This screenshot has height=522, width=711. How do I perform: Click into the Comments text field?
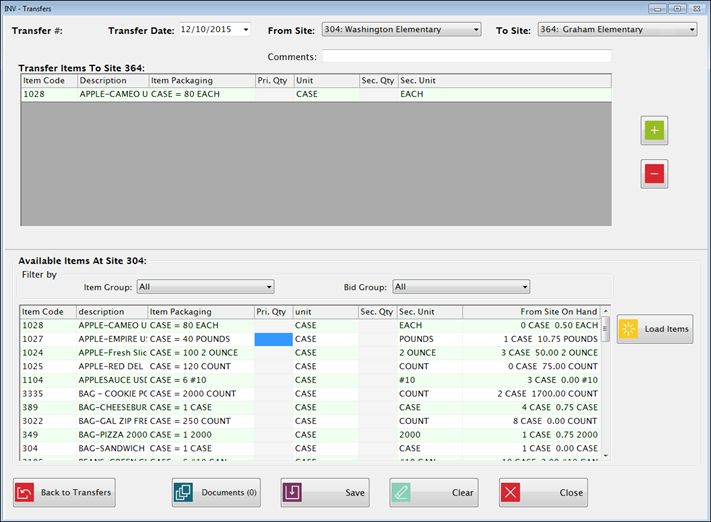pos(466,57)
